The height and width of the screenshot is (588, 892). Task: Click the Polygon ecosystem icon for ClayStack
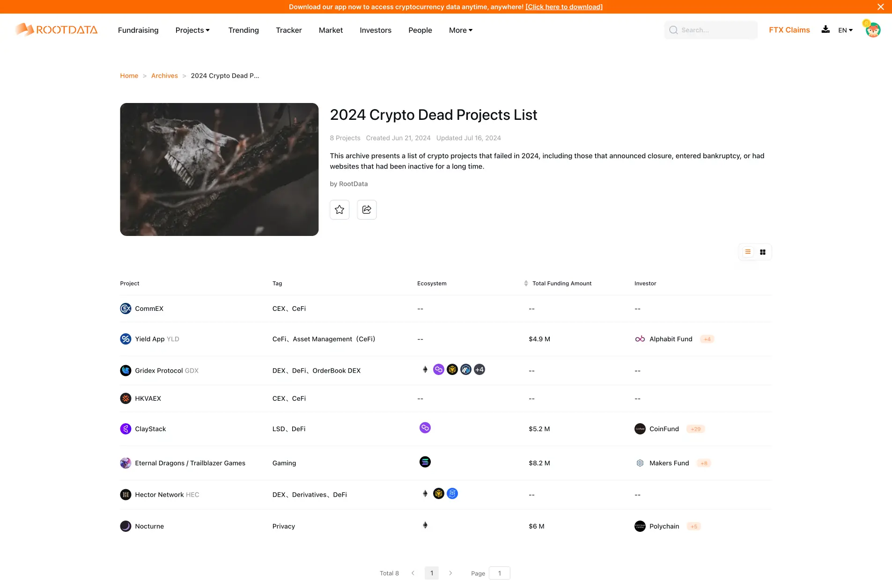click(425, 427)
